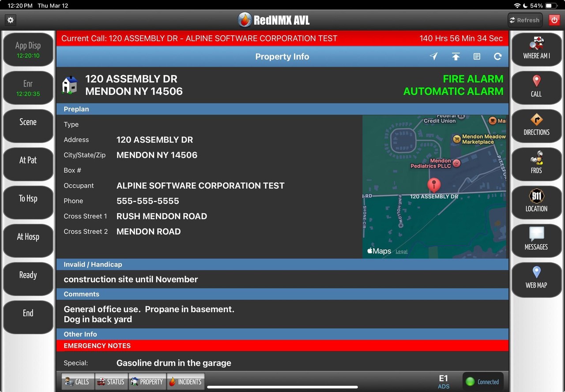
Task: Open FRDS
Action: [536, 164]
